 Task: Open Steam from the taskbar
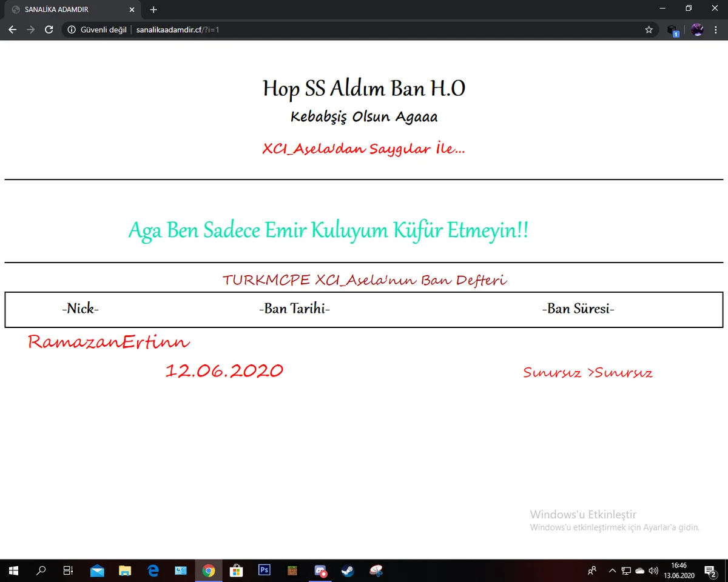click(x=348, y=570)
